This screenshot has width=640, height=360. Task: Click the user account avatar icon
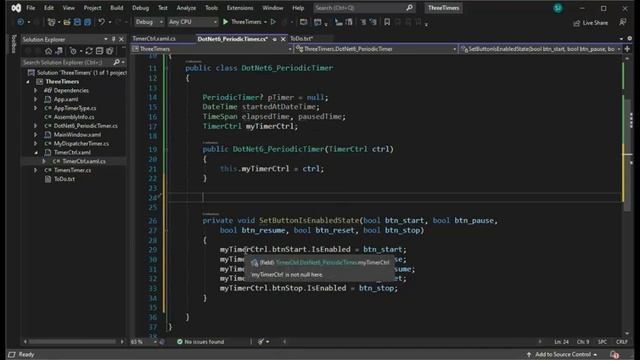pyautogui.click(x=558, y=8)
